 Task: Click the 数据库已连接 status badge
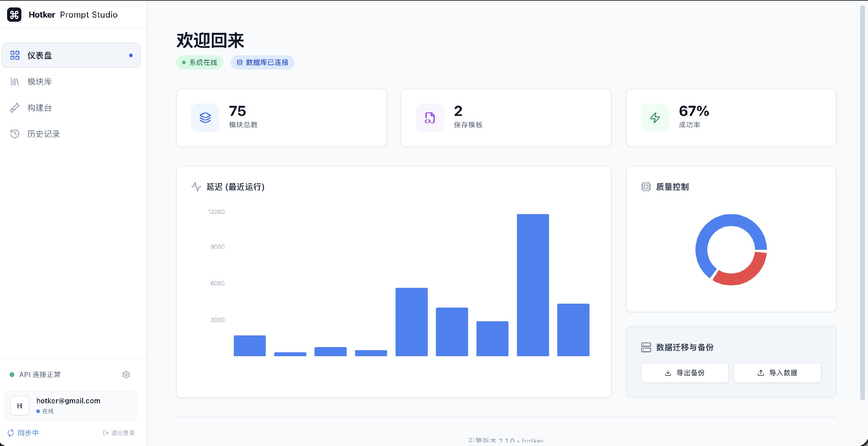262,62
